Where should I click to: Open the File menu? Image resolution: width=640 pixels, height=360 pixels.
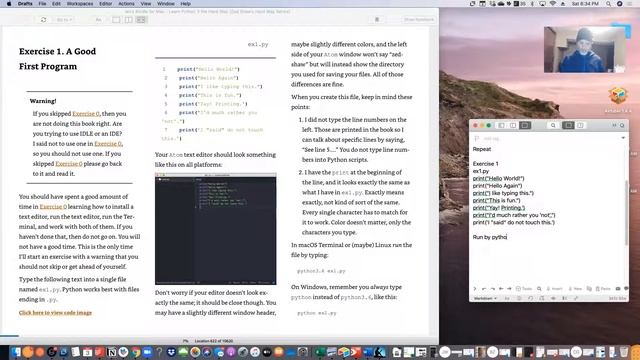pyautogui.click(x=42, y=4)
